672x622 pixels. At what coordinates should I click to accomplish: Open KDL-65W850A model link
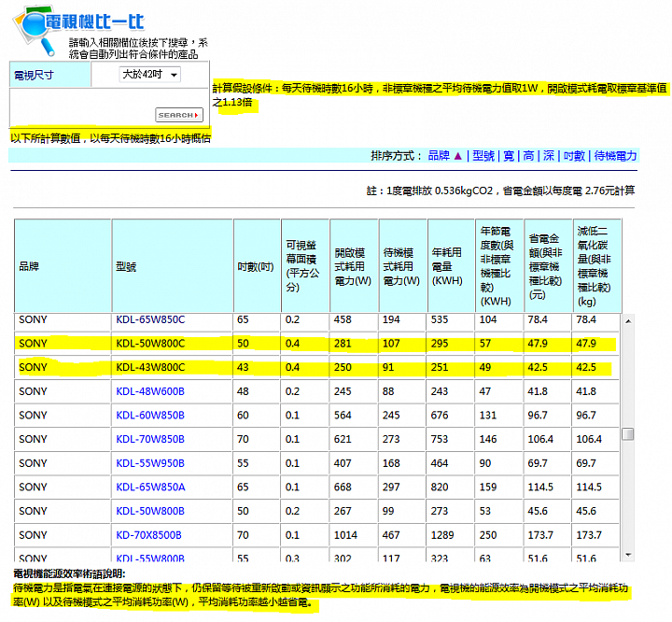point(150,487)
